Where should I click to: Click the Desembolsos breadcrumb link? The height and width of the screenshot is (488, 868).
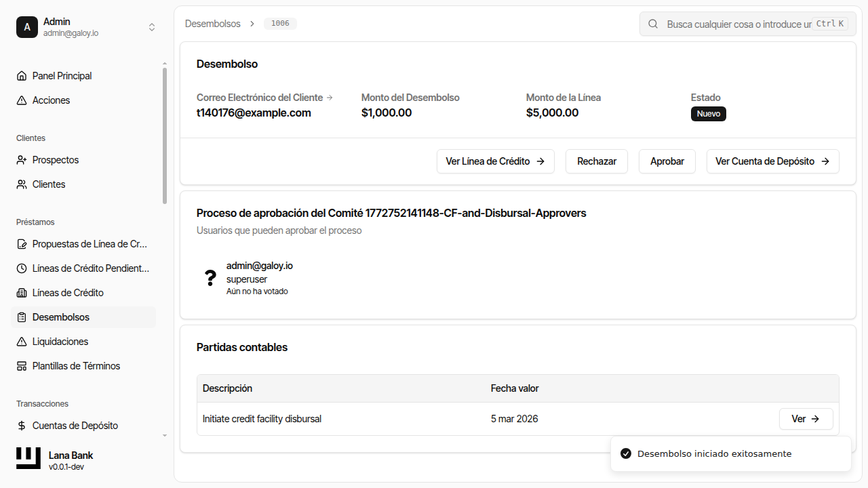(212, 24)
